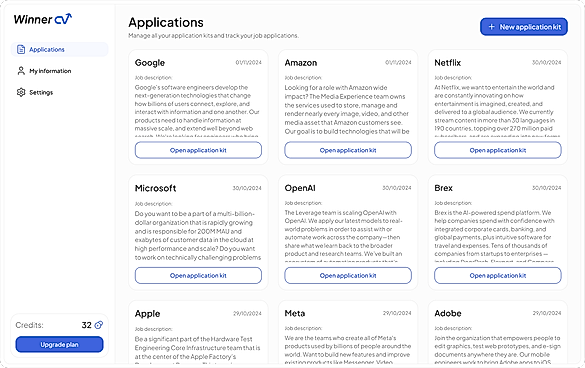Open application kit for OpenAI
This screenshot has height=368, width=585.
pyautogui.click(x=348, y=275)
